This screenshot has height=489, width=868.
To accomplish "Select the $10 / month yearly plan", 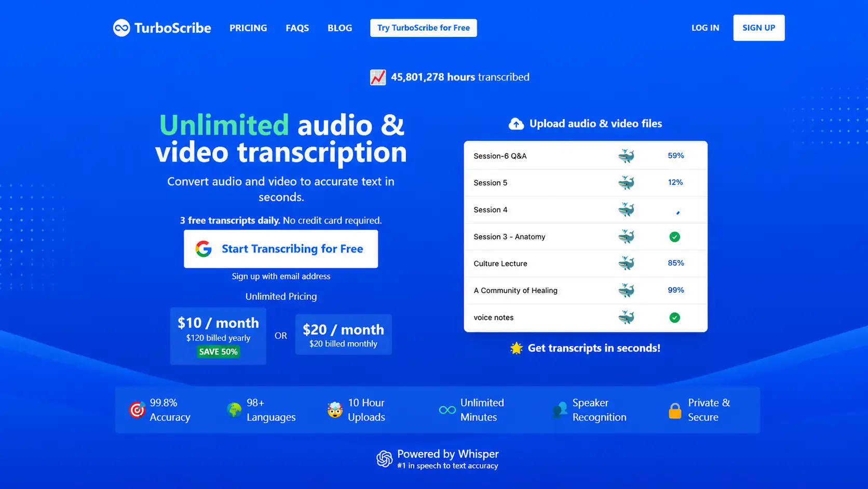I will [218, 336].
